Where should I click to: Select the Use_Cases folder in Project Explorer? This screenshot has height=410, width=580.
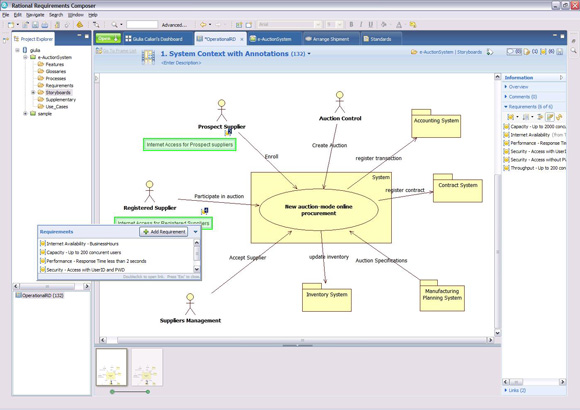click(57, 107)
